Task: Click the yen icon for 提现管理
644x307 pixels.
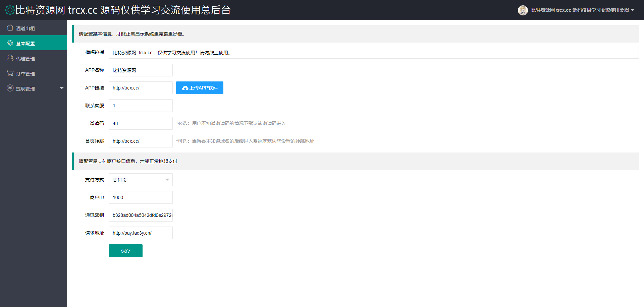Action: (10, 88)
